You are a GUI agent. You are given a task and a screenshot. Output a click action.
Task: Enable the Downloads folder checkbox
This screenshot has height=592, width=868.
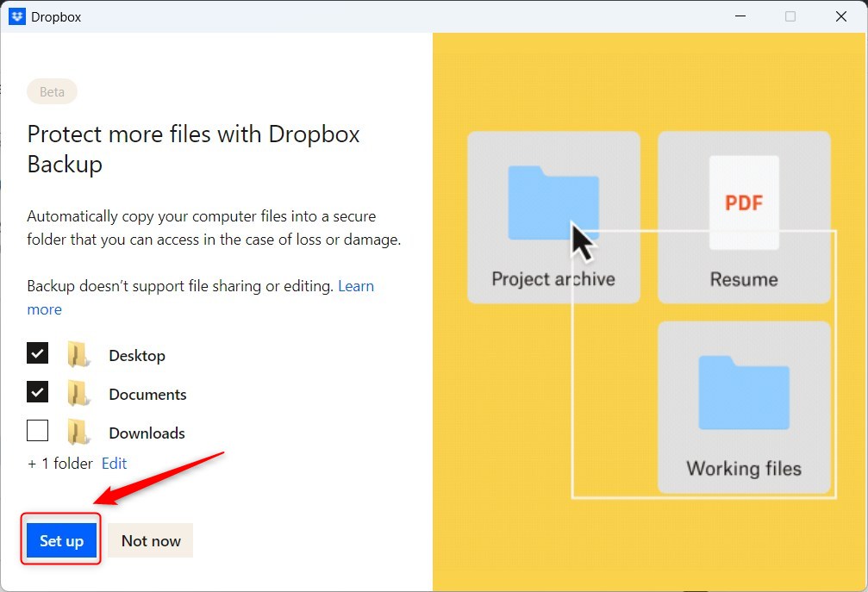[38, 431]
